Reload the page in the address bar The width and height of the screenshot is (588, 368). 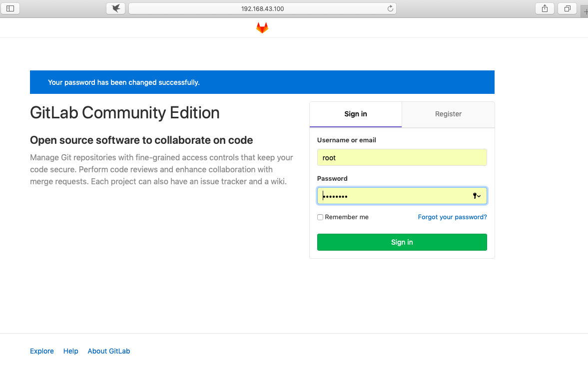(x=389, y=8)
